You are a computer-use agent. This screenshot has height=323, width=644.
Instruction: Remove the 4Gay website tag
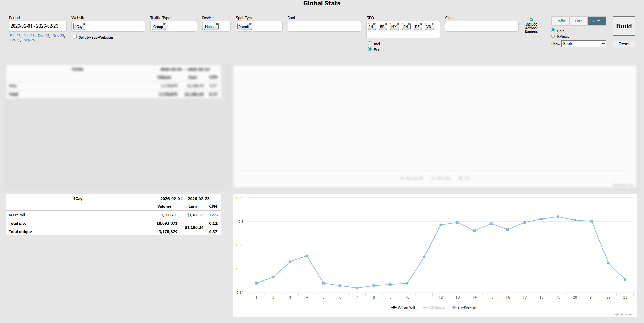click(84, 24)
